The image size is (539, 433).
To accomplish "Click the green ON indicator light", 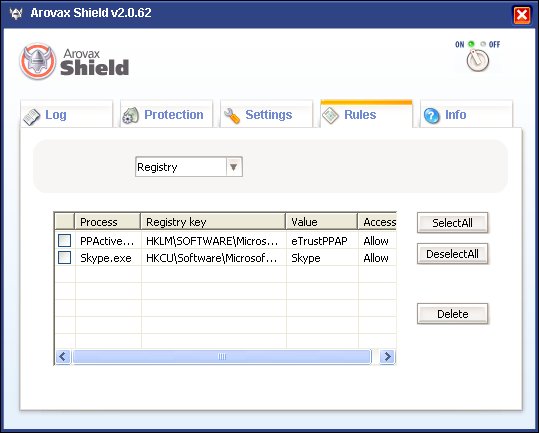I will [471, 44].
